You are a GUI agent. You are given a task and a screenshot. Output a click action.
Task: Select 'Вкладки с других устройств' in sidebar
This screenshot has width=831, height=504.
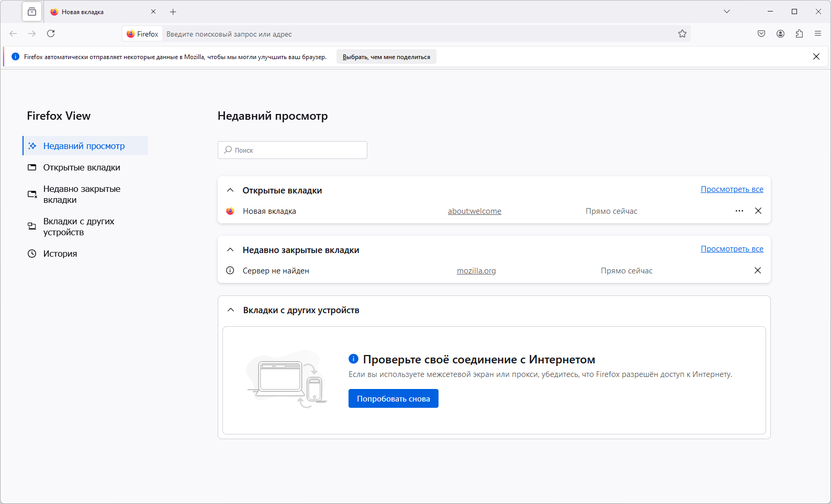coord(85,227)
